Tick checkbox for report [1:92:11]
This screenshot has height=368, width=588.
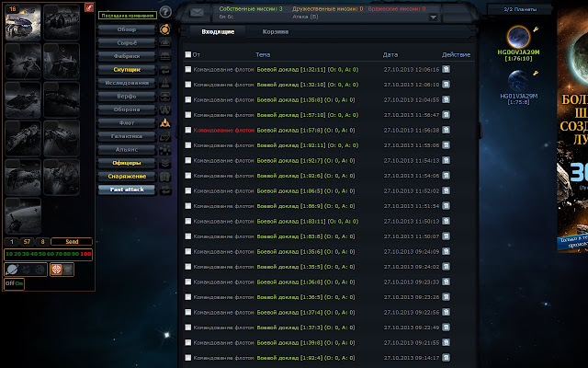tap(187, 145)
